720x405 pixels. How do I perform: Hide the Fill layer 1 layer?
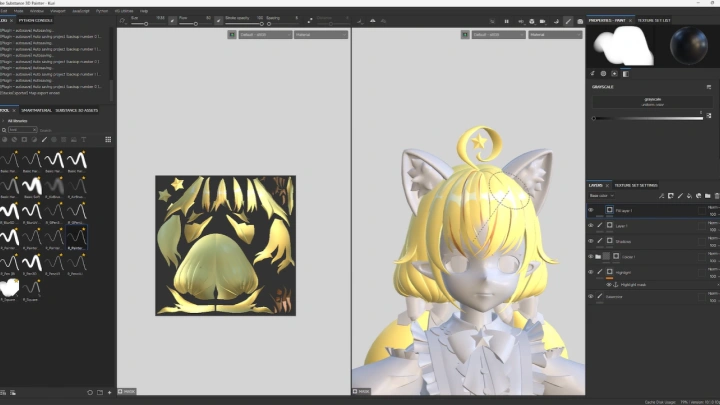coord(591,210)
